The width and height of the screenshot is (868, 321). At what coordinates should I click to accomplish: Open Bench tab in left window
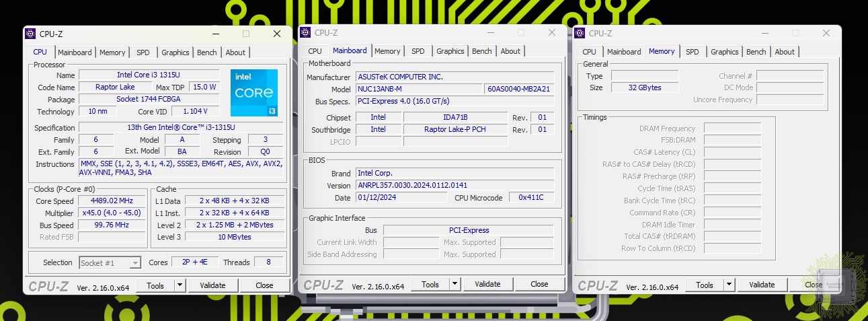(x=207, y=52)
